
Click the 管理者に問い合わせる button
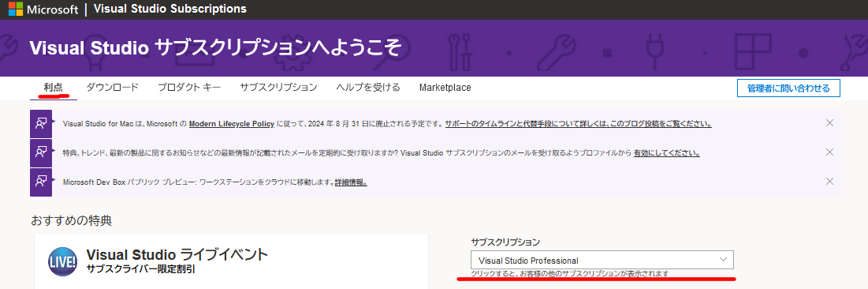pos(789,88)
